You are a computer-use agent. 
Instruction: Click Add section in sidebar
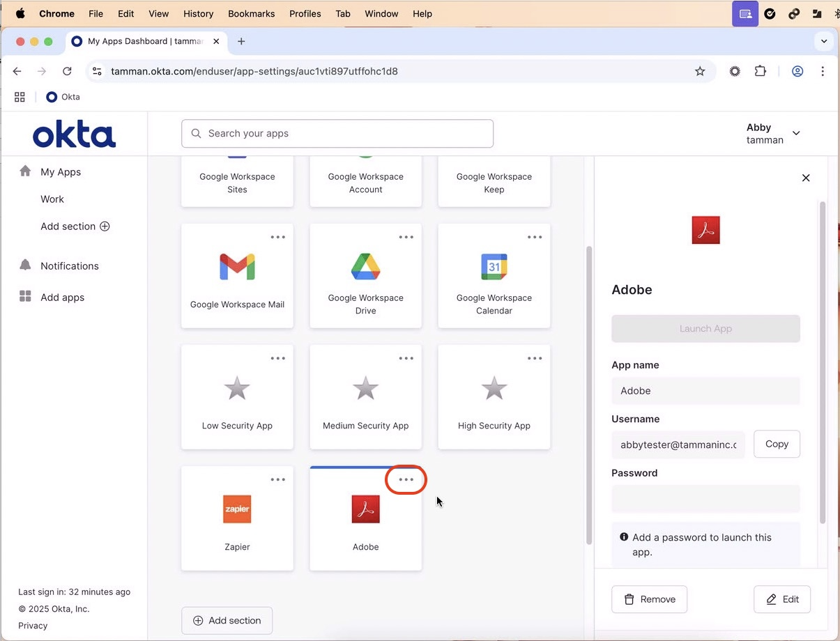(x=75, y=226)
